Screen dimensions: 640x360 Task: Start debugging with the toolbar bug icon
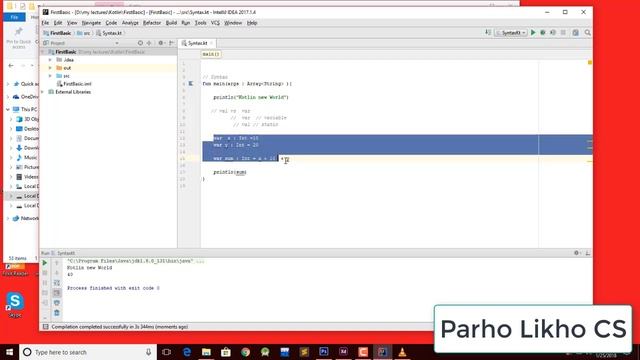click(543, 33)
